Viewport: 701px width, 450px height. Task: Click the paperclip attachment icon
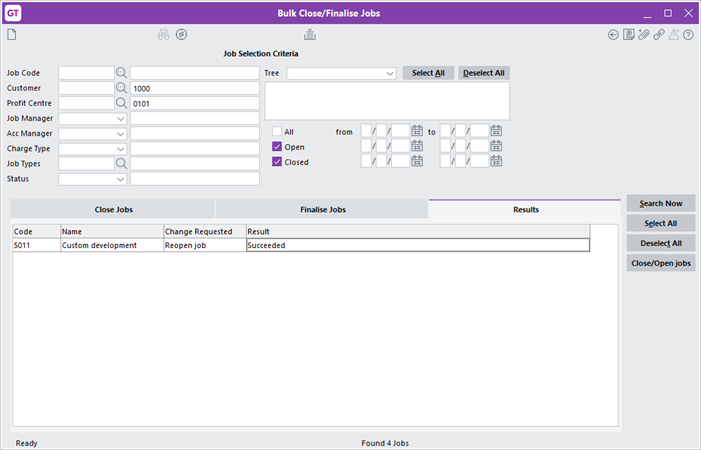[x=644, y=35]
